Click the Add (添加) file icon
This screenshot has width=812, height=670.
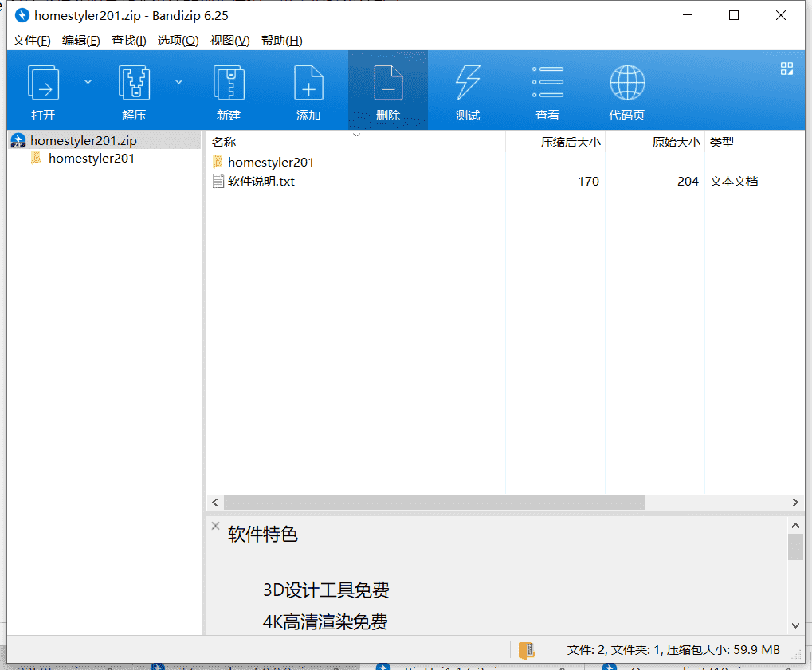click(308, 83)
